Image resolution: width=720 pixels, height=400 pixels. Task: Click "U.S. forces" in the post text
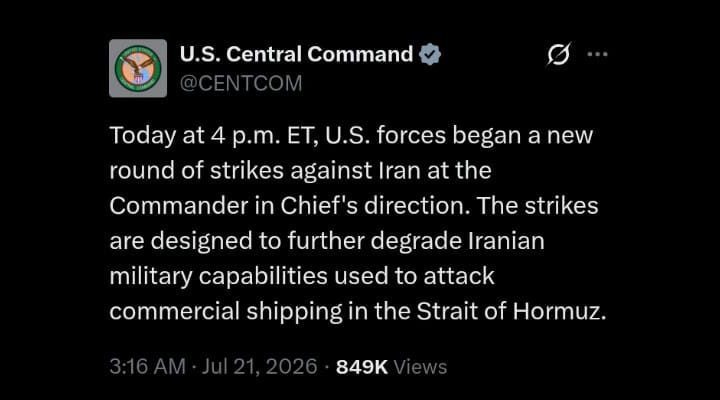tap(385, 136)
